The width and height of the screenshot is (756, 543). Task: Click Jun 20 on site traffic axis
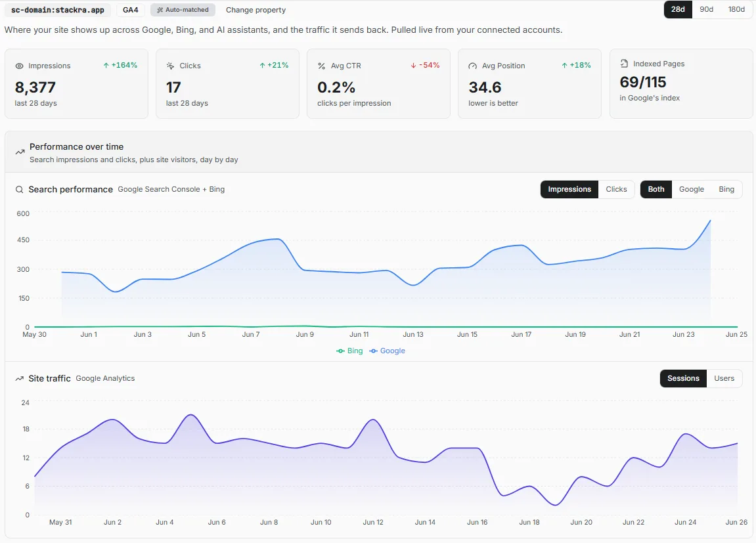pyautogui.click(x=581, y=522)
